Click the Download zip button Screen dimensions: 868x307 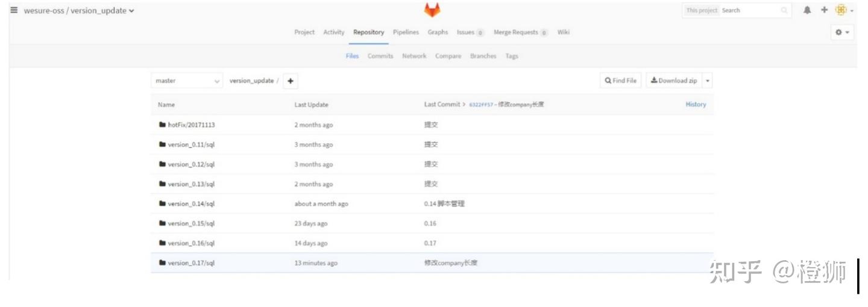point(674,81)
